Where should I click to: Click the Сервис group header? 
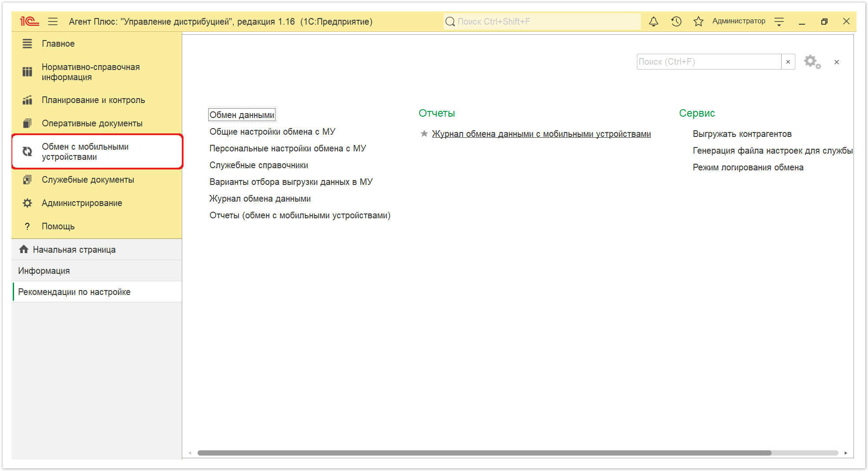697,113
